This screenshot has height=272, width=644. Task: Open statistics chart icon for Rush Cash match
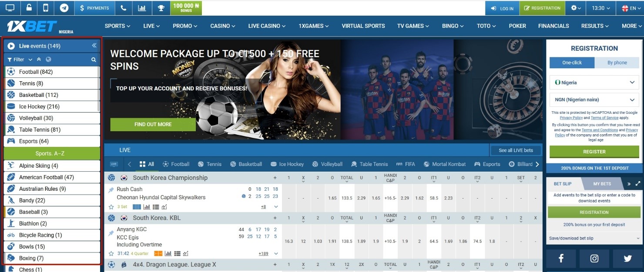coord(147,207)
